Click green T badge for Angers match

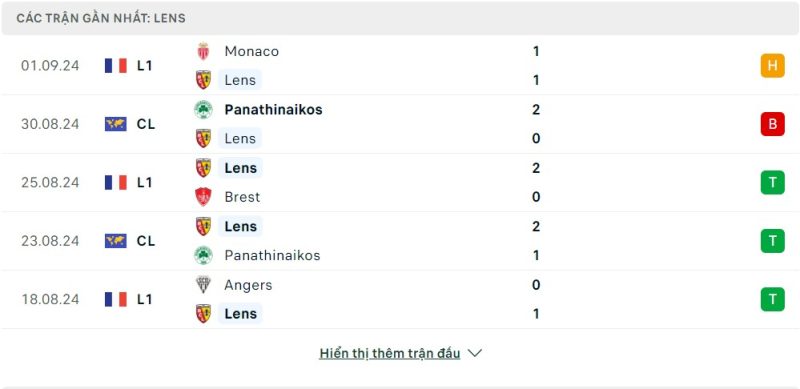[x=772, y=299]
